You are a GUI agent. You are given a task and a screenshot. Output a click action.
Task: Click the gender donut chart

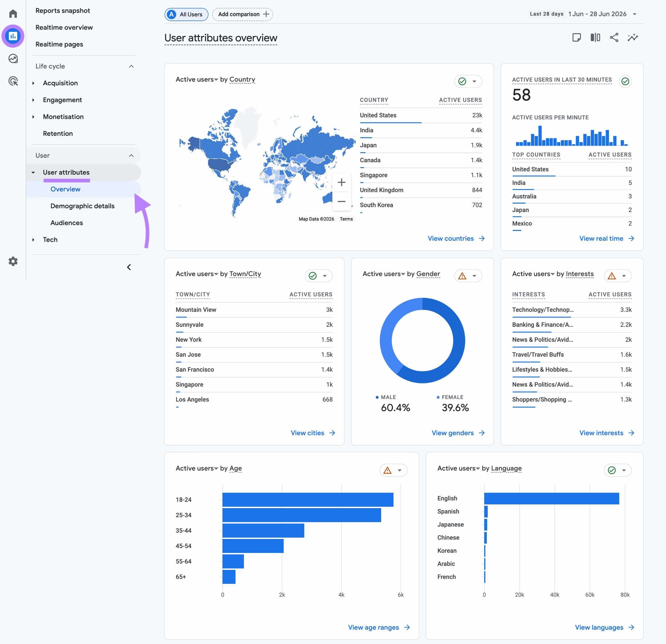coord(422,341)
